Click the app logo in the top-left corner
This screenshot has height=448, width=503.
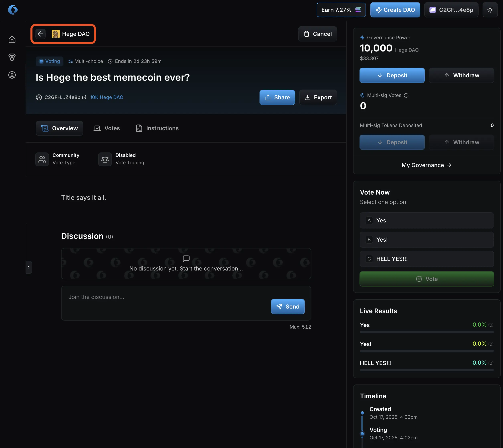point(13,10)
